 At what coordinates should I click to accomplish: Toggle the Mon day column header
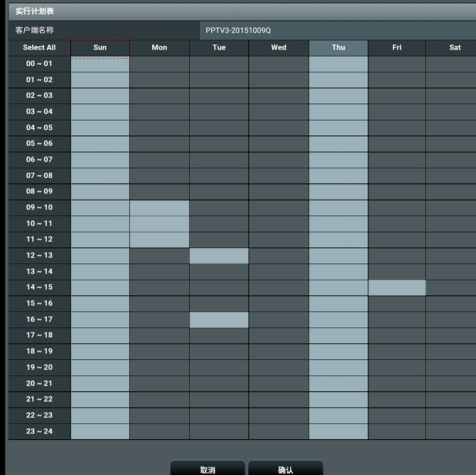click(x=159, y=48)
